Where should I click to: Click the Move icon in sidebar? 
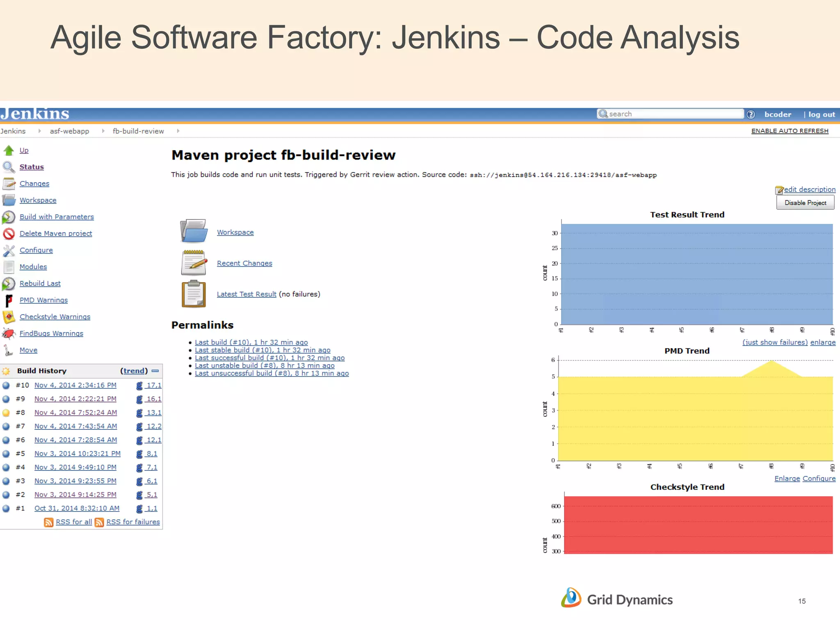9,350
